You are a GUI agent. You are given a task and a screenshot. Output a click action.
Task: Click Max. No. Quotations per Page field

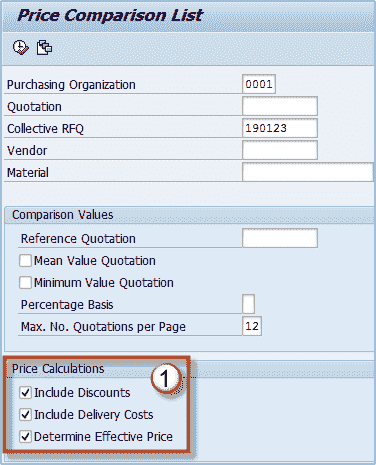pyautogui.click(x=252, y=326)
